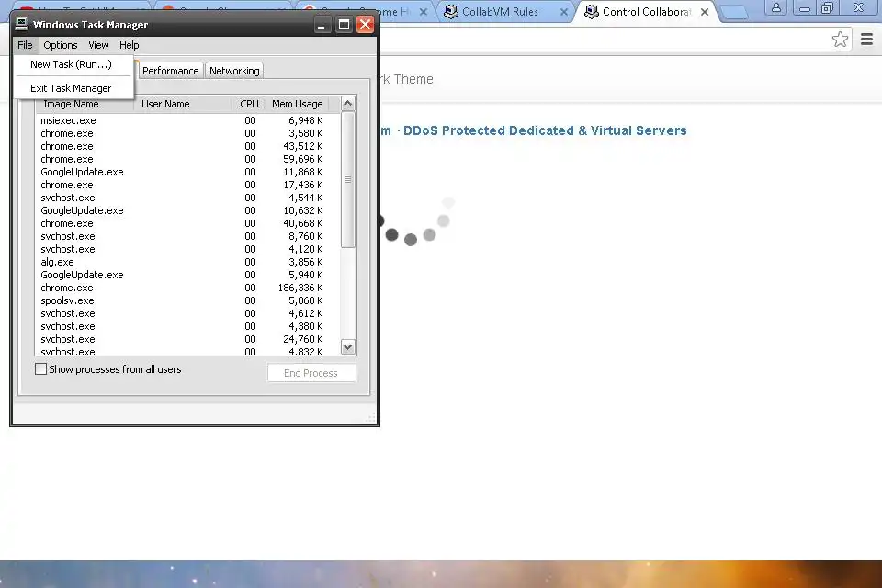Select svchost.exe using 4,380 K
882x588 pixels.
187,326
